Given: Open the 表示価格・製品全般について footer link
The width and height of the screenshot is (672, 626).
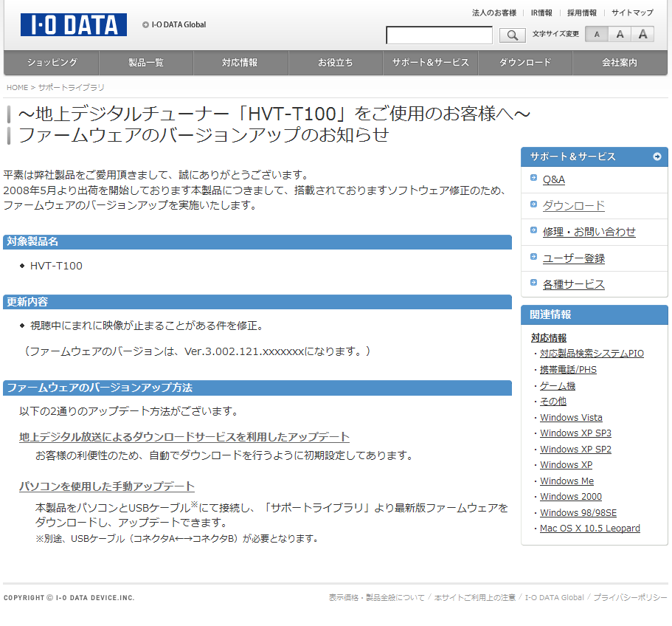Looking at the screenshot, I should point(377,598).
